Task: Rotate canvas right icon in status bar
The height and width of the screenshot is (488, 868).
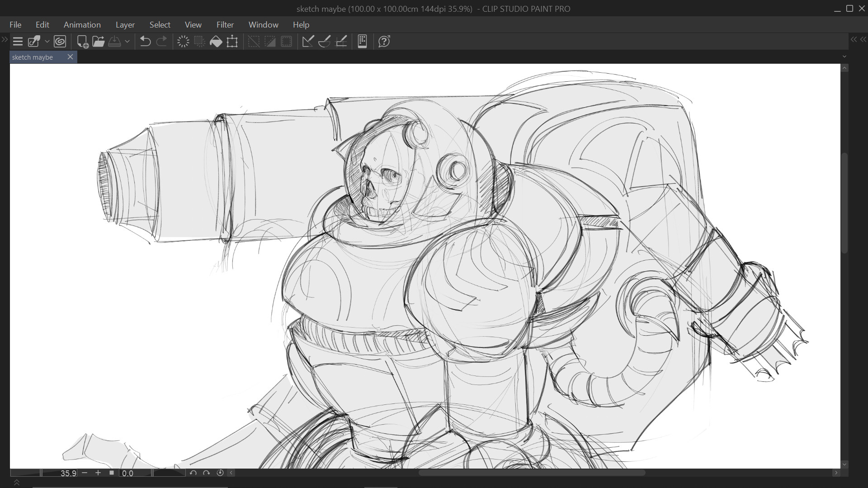Action: [x=207, y=473]
